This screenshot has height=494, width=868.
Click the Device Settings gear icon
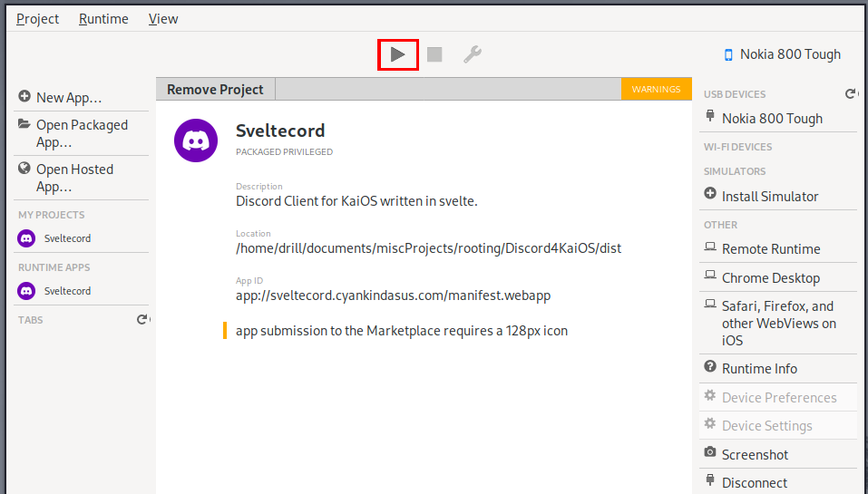(710, 423)
